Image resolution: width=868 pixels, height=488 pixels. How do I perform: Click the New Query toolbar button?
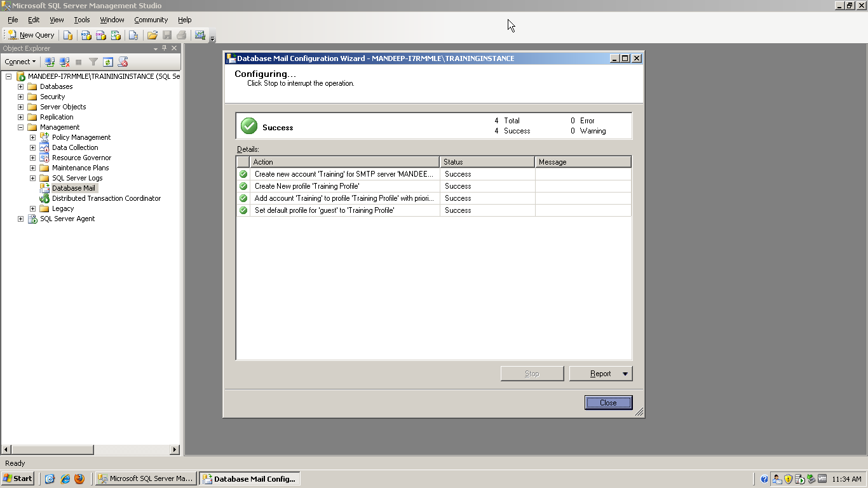pos(31,35)
